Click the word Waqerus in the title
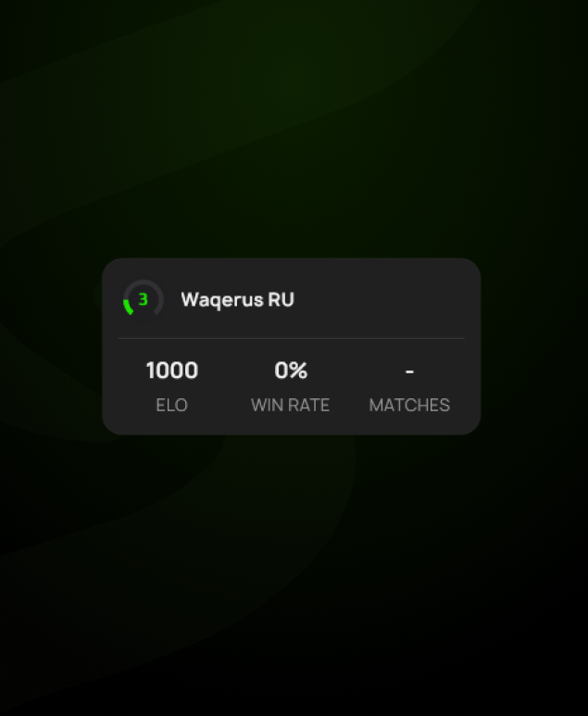 tap(222, 300)
